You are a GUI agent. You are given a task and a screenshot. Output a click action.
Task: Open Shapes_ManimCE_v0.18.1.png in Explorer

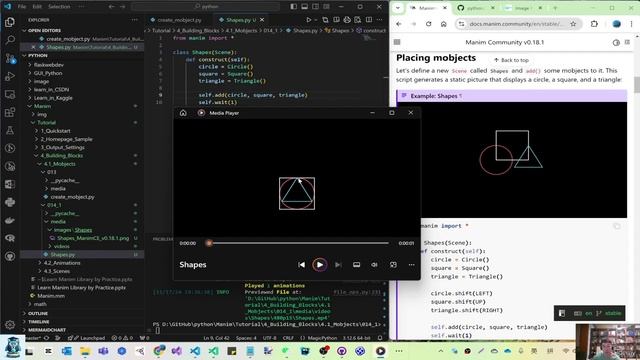tap(93, 238)
